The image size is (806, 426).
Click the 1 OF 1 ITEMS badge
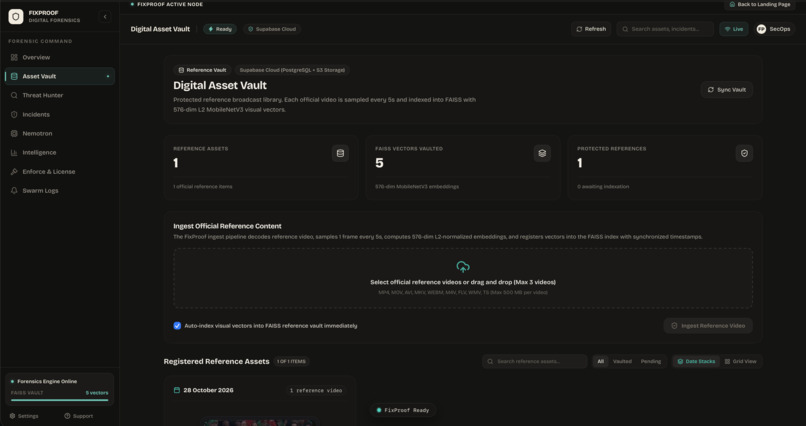[291, 361]
